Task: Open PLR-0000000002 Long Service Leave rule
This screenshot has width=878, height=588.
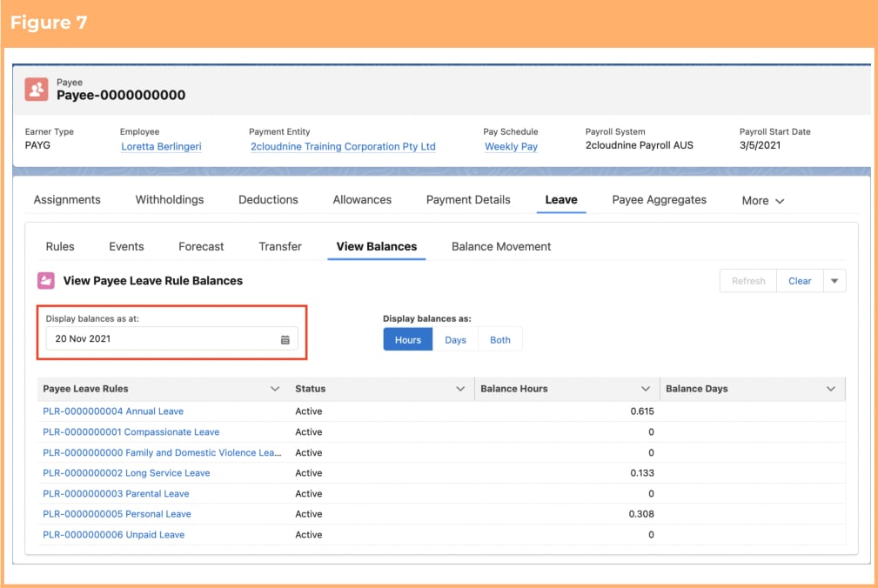Action: 126,473
